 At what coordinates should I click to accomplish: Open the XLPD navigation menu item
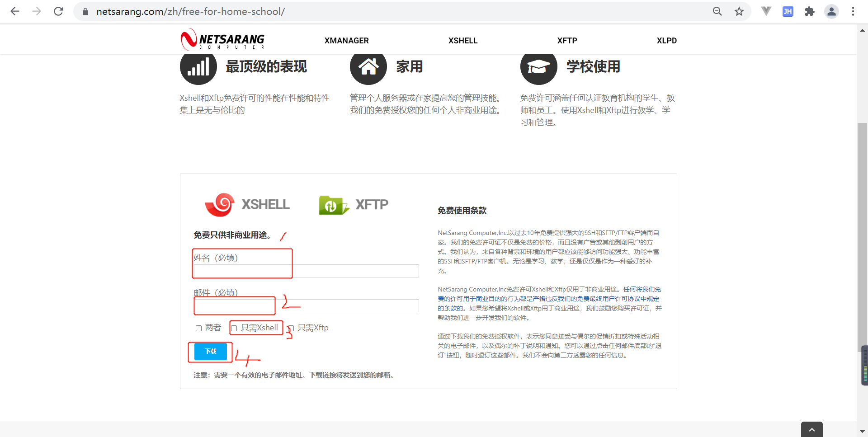pyautogui.click(x=667, y=41)
